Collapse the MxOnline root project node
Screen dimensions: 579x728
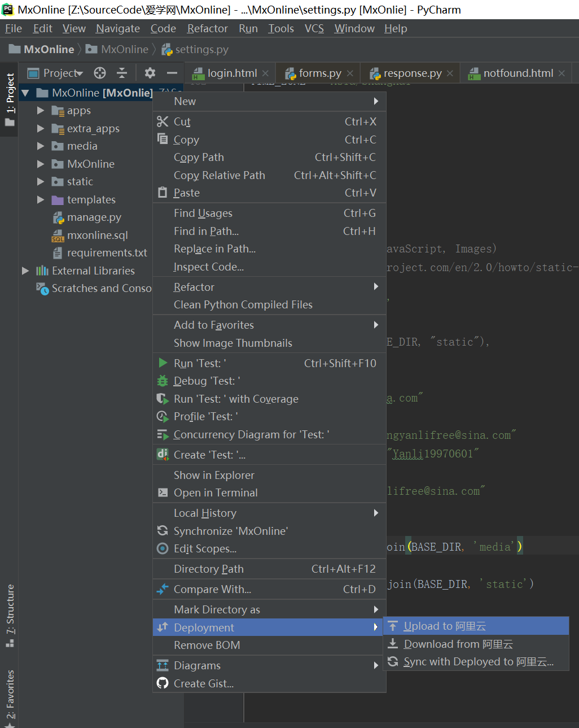click(x=25, y=93)
